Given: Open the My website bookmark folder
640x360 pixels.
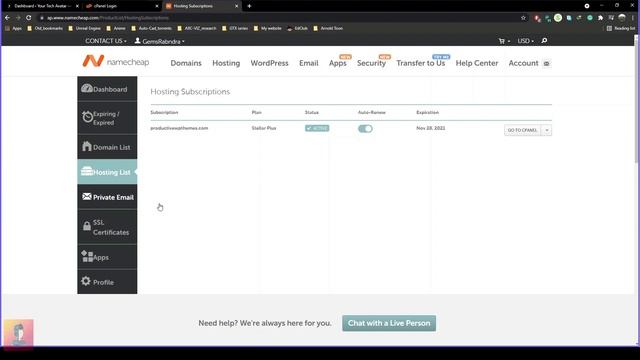Looking at the screenshot, I should [268, 29].
